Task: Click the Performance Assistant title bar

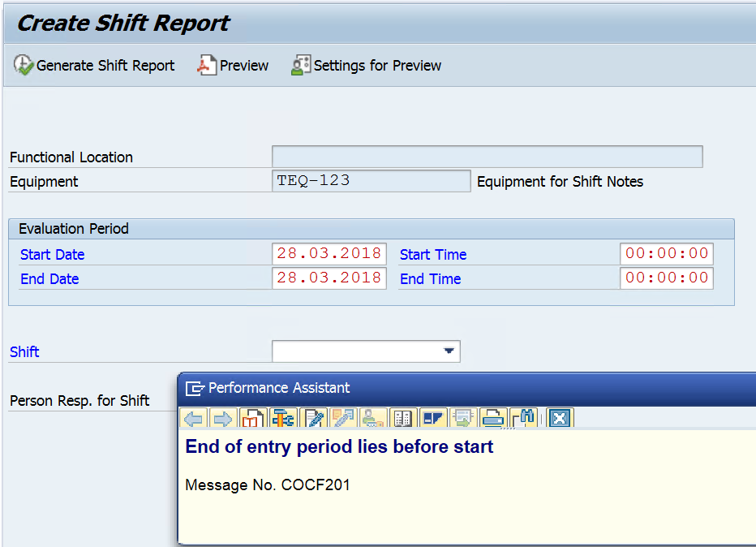Action: (466, 388)
